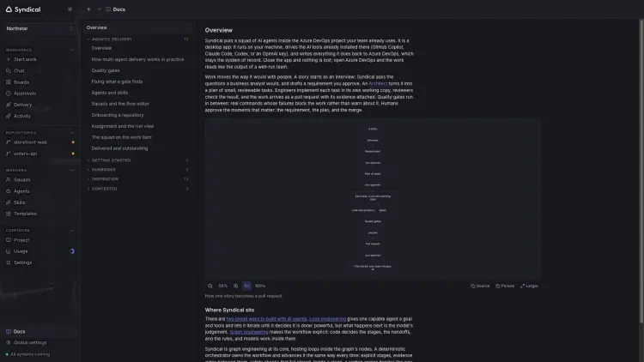Select top Overview entry in docs list
Screen dimensions: 644x362
[137, 27]
